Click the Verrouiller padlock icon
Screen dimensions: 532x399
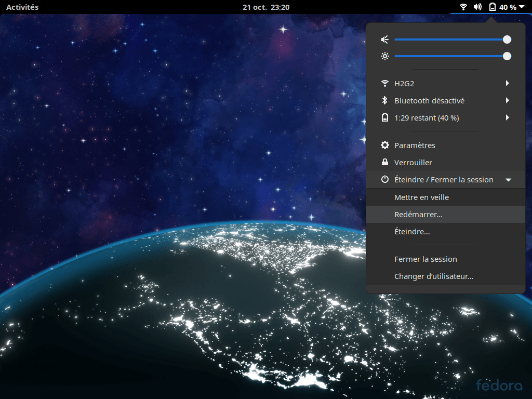pyautogui.click(x=385, y=162)
